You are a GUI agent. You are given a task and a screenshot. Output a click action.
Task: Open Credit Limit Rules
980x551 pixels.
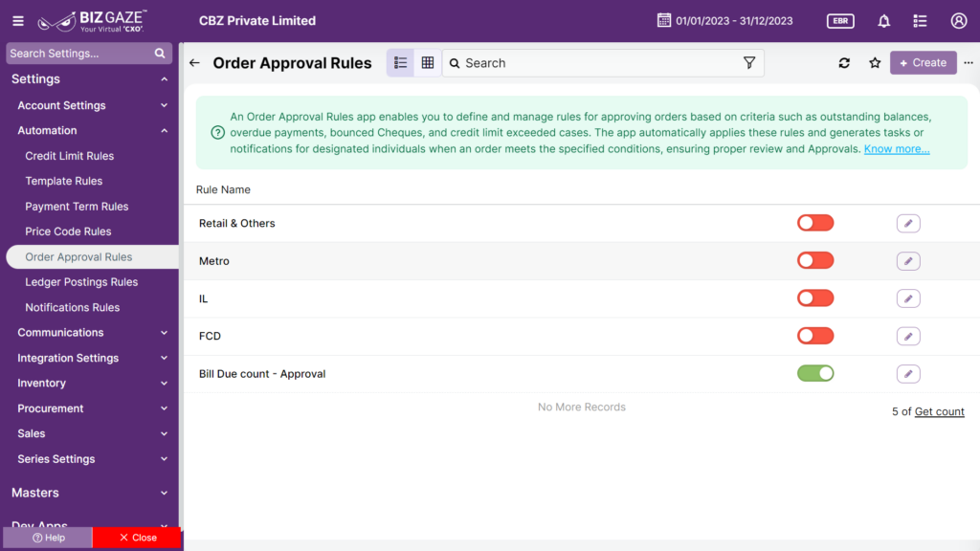(x=69, y=156)
